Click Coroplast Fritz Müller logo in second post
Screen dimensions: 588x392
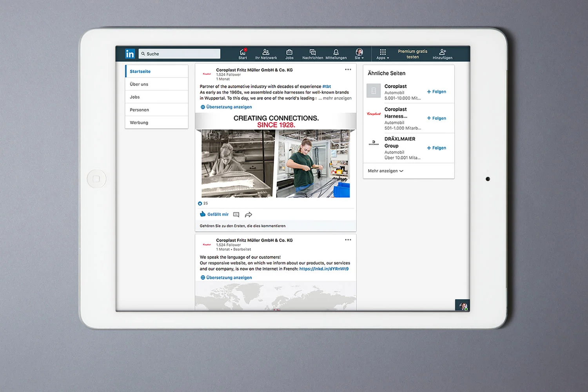pos(207,244)
